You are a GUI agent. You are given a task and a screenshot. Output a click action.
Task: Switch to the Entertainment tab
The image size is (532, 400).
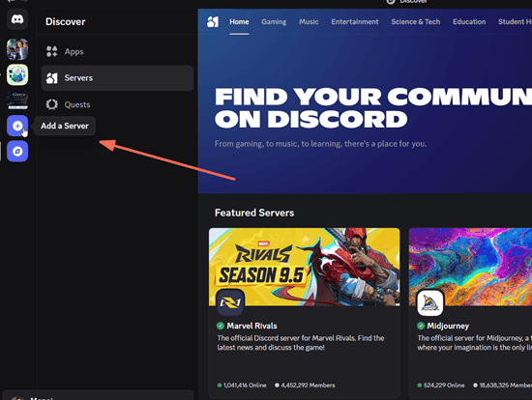tap(355, 21)
